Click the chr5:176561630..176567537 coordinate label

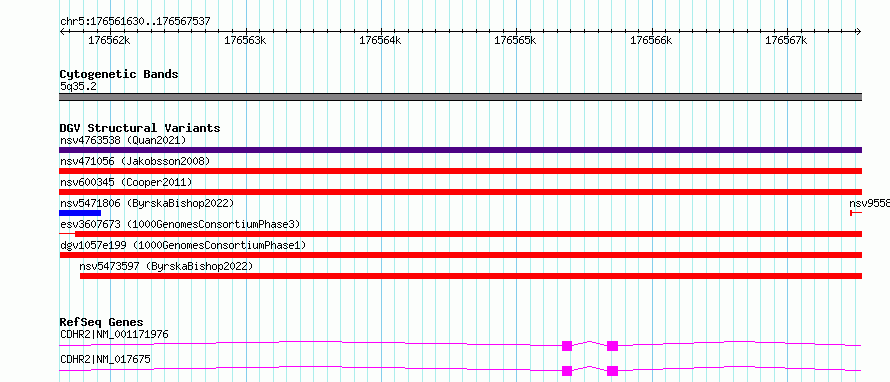click(x=135, y=22)
